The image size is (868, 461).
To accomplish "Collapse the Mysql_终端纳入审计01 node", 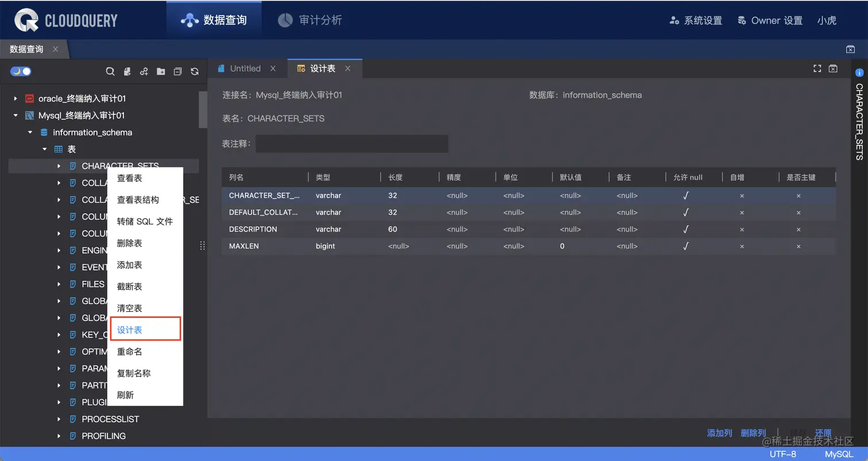I will 15,115.
